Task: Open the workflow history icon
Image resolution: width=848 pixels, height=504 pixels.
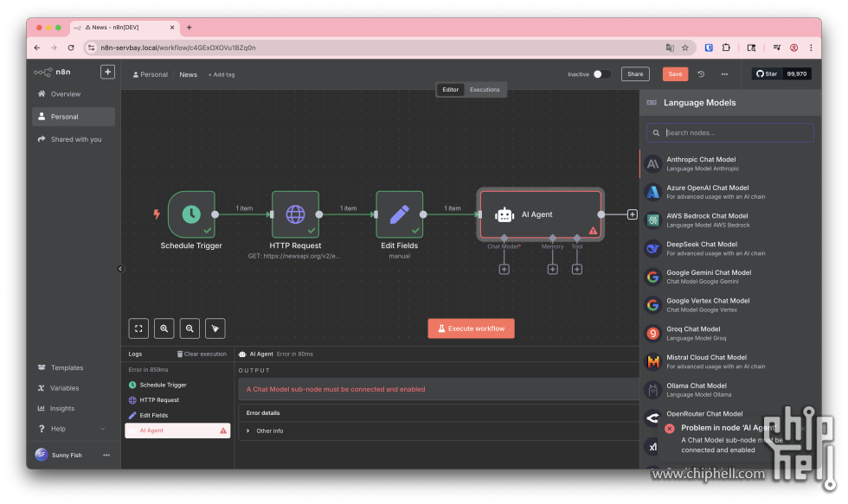Action: [701, 74]
